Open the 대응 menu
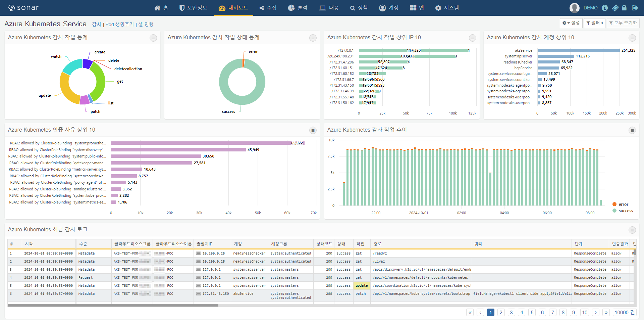This screenshot has height=320, width=644. tap(329, 8)
